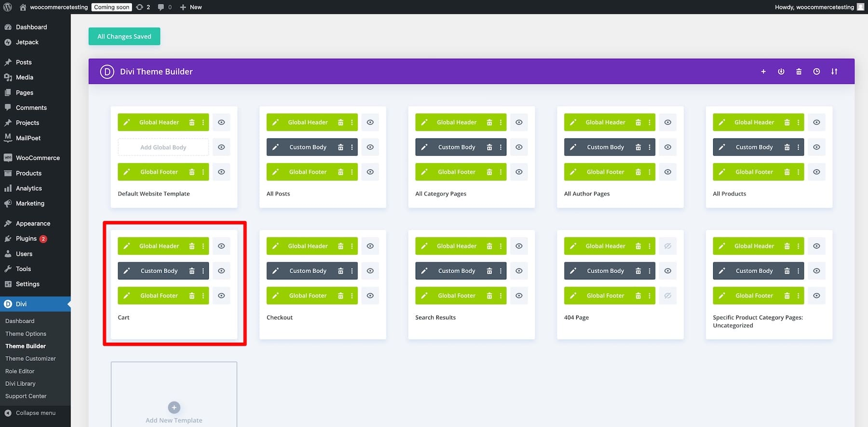Click the power icon in Theme Builder header

(x=781, y=71)
